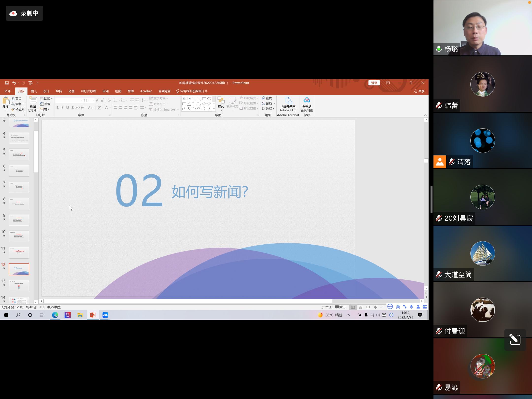
Task: Select slide 8 thumbnail
Action: click(19, 203)
